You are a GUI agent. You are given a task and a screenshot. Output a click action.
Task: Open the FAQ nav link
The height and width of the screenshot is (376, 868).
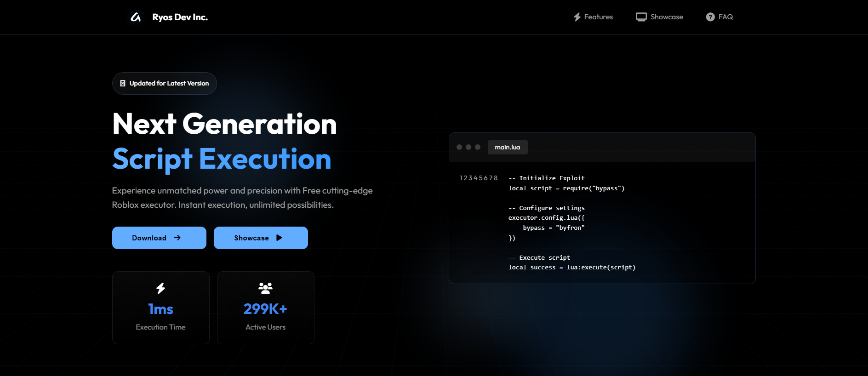[x=725, y=17]
